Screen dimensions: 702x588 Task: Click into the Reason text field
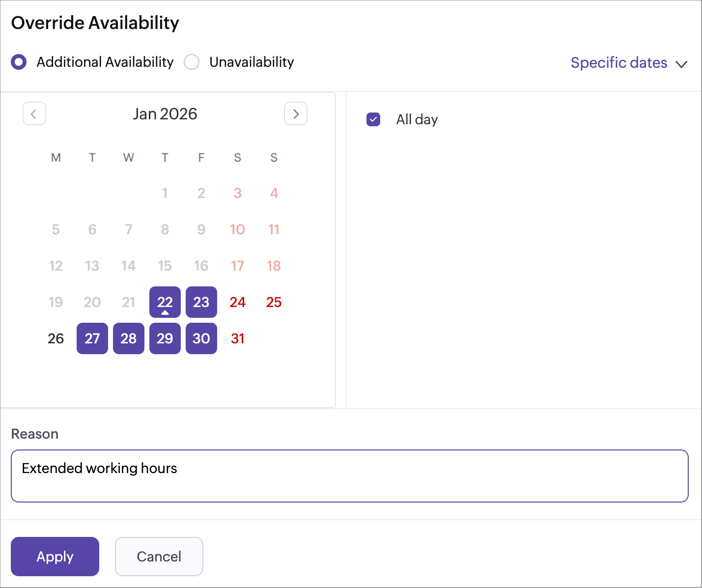pos(350,476)
